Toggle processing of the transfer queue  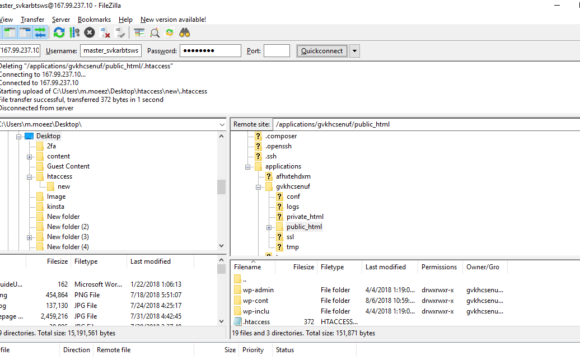coord(74,33)
